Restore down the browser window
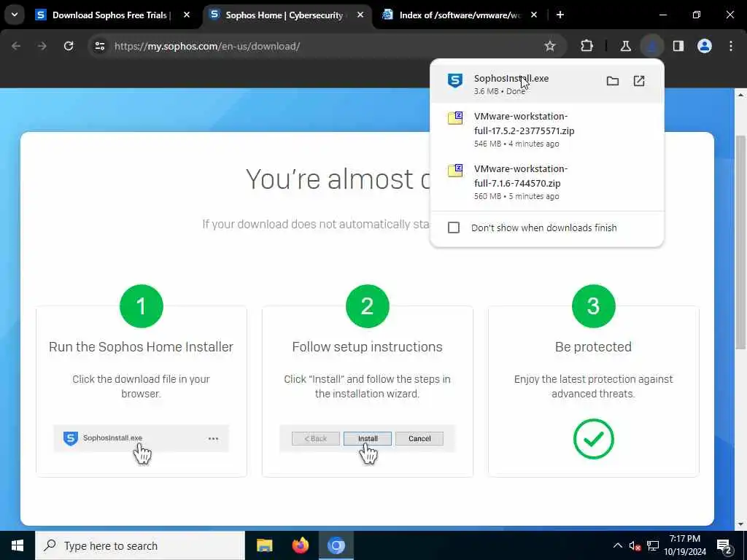This screenshot has width=747, height=560. tap(696, 15)
